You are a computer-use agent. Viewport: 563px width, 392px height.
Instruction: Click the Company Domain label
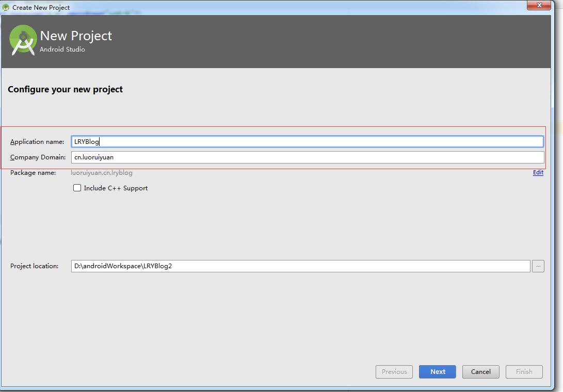click(x=38, y=157)
